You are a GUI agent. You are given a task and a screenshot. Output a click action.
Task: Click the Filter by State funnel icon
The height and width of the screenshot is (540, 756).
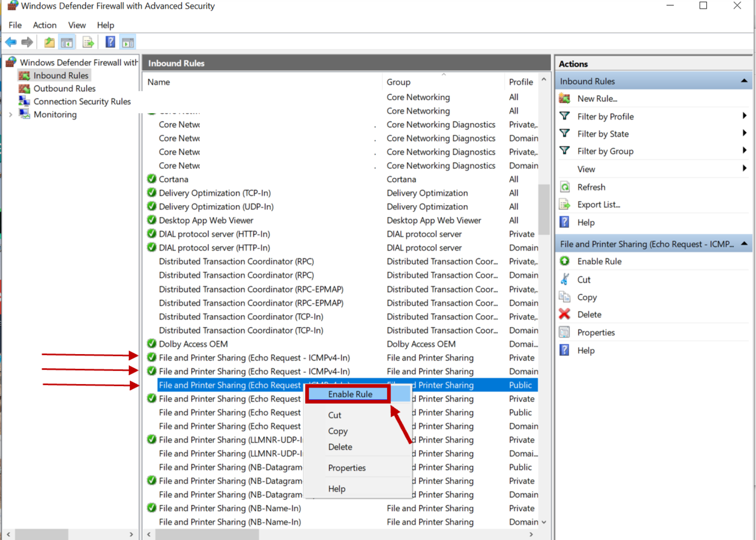(565, 133)
